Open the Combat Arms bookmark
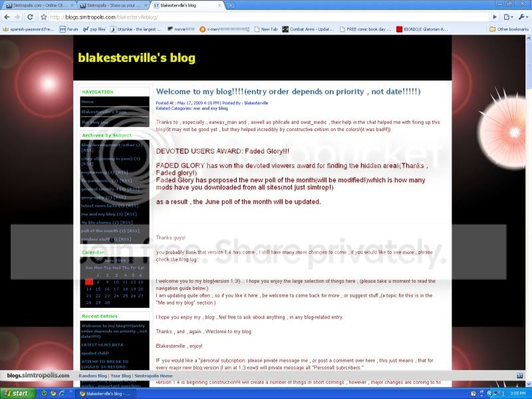The width and height of the screenshot is (532, 399). (308, 29)
